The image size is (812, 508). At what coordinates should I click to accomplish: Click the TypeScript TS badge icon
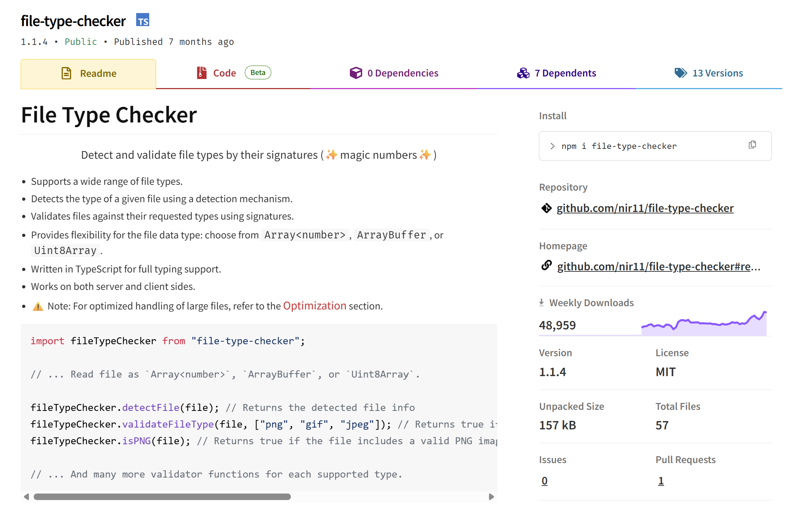point(143,20)
